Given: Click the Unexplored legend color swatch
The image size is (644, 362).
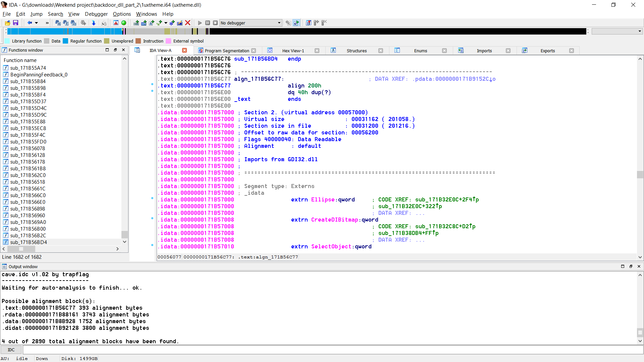Looking at the screenshot, I should pos(107,41).
